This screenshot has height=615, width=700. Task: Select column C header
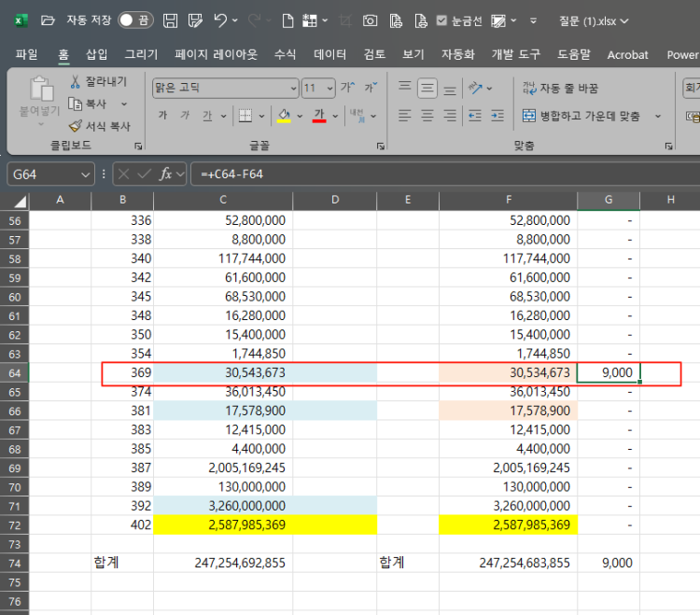tap(223, 200)
